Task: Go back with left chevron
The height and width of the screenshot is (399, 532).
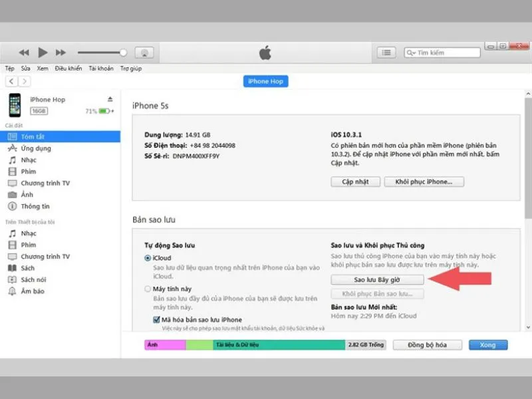Action: (11, 81)
